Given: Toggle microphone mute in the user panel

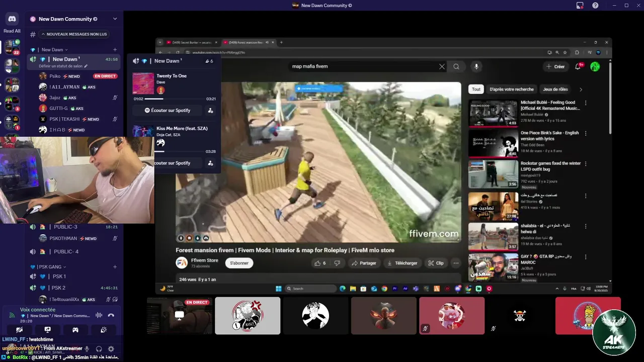Looking at the screenshot, I should point(87,349).
